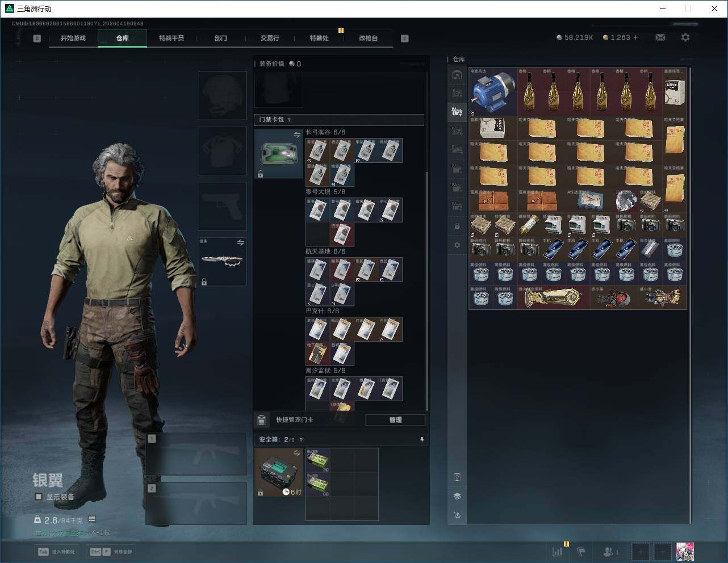
Task: Select the ammo stack of 60 in safe box
Action: (318, 485)
